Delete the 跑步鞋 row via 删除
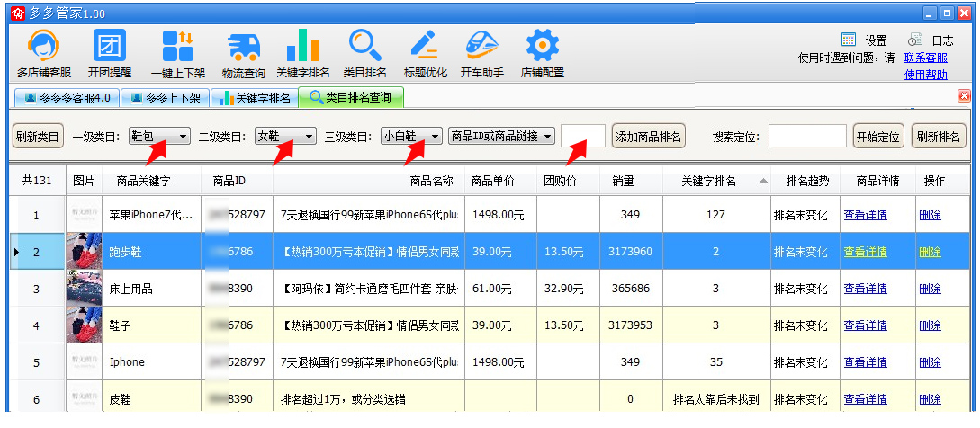The height and width of the screenshot is (428, 980). click(x=931, y=252)
